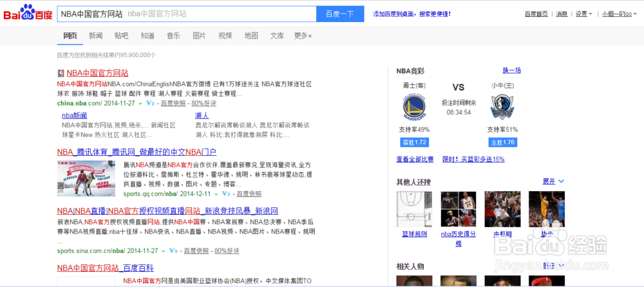This screenshot has height=287, width=644.
Task: Switch to the 知道 tab
Action: [x=147, y=36]
